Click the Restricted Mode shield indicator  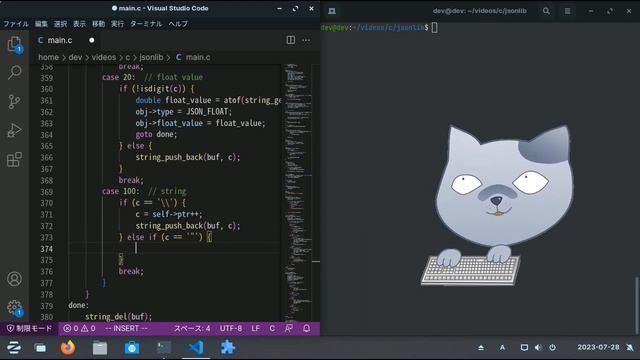coord(30,329)
